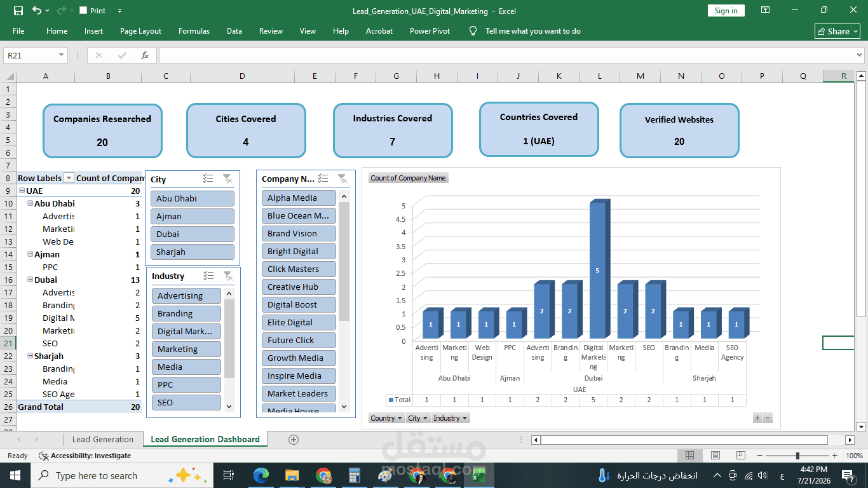Collapse the Ajman pivot group
The height and width of the screenshot is (488, 868).
pyautogui.click(x=30, y=254)
